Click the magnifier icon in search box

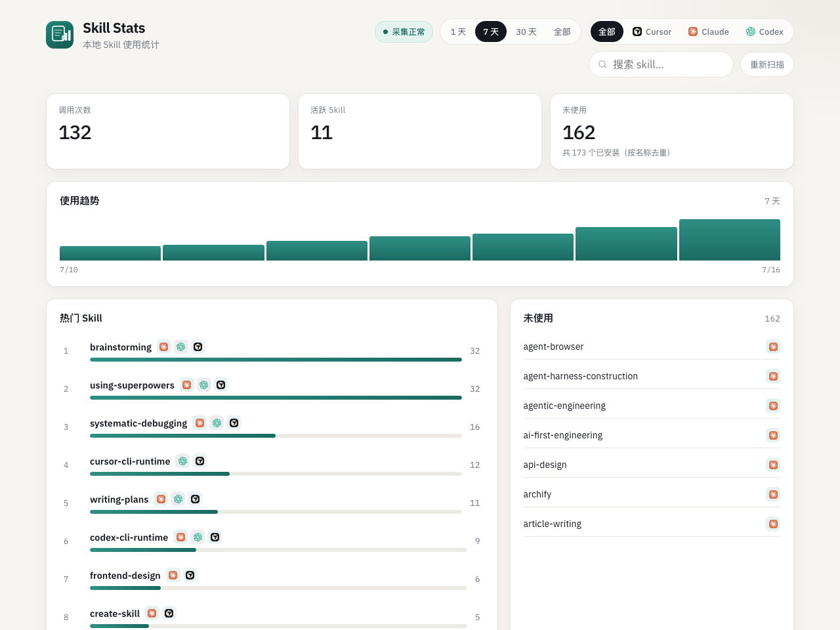(602, 64)
